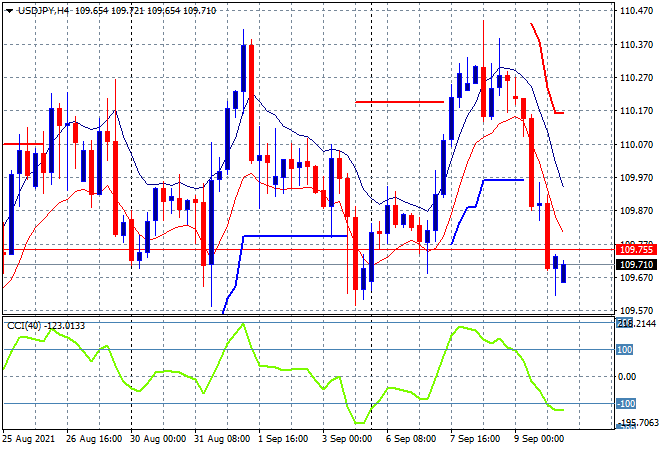660x450 pixels.
Task: Click the 109.970 price axis label
Action: (636, 178)
